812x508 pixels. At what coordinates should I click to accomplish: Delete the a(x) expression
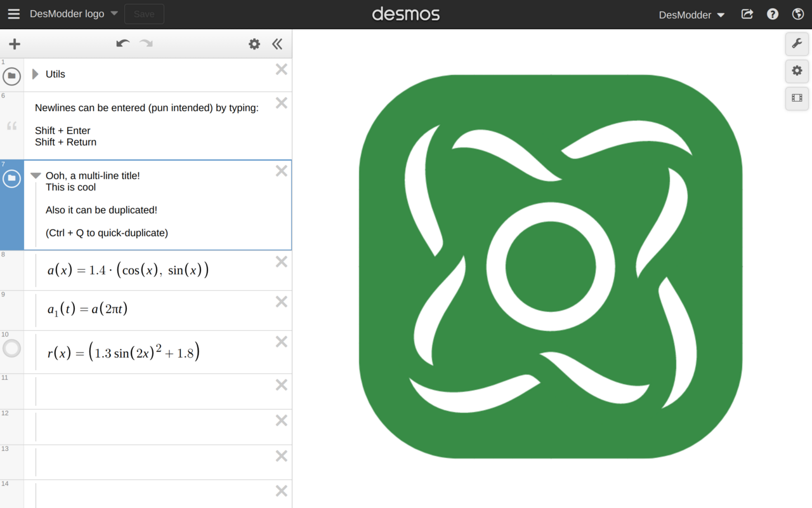(x=282, y=262)
